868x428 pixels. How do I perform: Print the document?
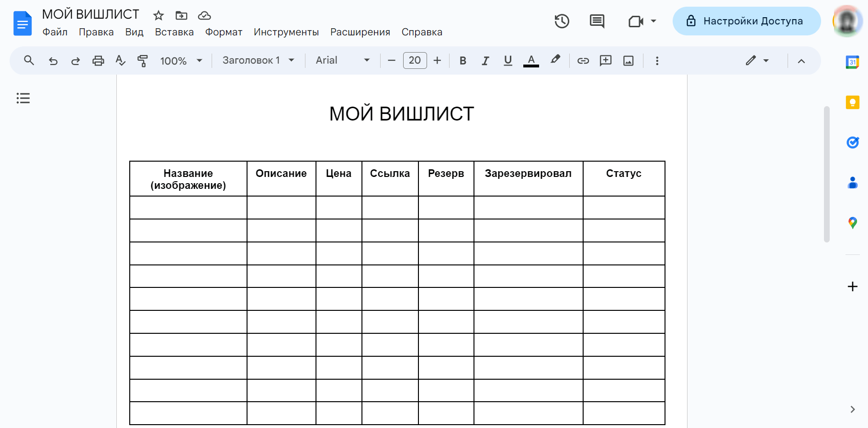click(x=98, y=61)
